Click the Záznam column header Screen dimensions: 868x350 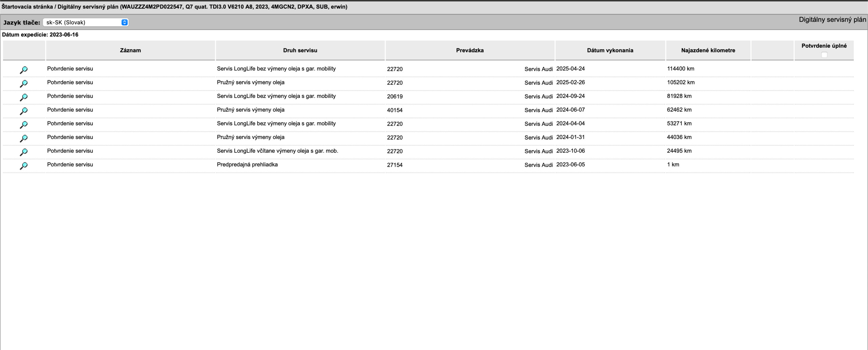130,50
